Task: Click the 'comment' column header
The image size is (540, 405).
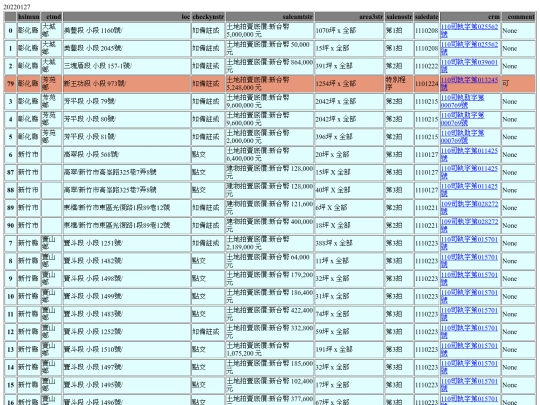Action: pos(519,17)
